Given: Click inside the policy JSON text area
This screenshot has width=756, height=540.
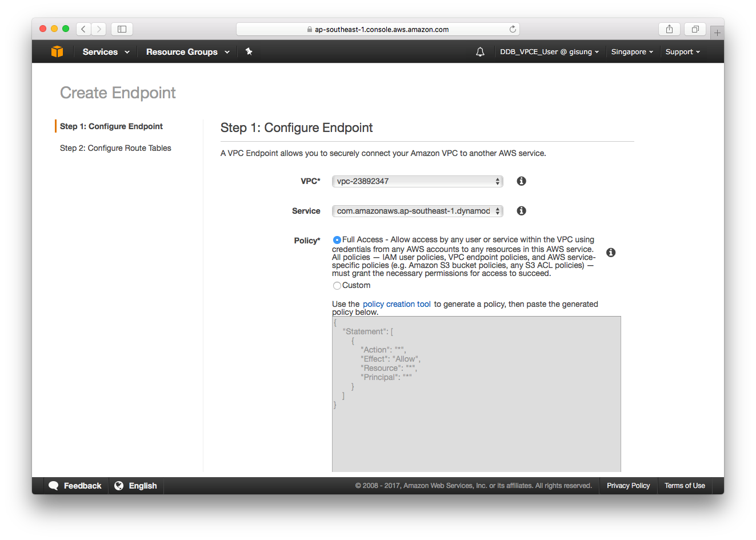Looking at the screenshot, I should 476,393.
